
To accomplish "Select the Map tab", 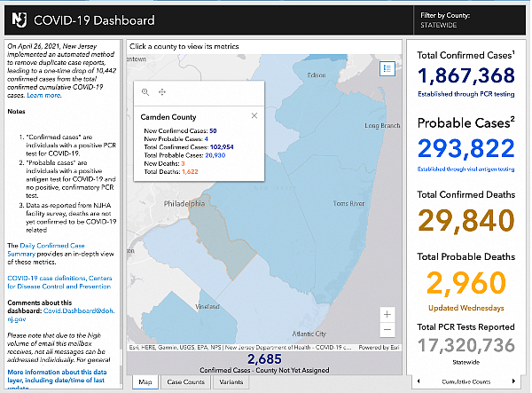I will pos(145,382).
